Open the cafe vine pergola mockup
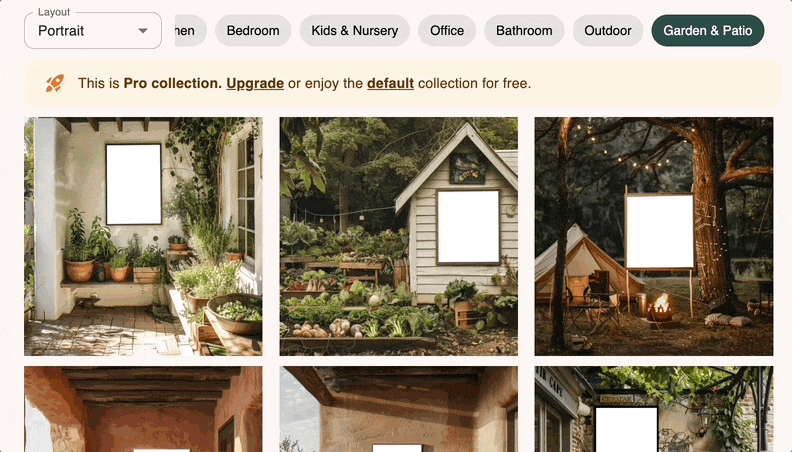Image resolution: width=792 pixels, height=452 pixels. pyautogui.click(x=654, y=409)
